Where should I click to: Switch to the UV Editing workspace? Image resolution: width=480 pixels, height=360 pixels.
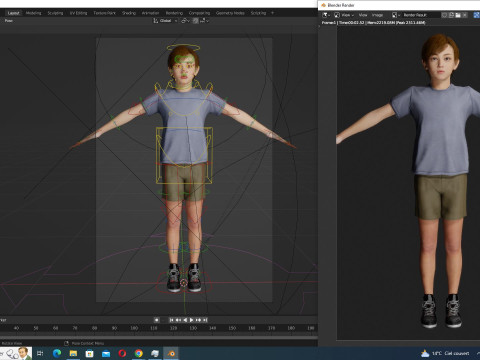[78, 13]
